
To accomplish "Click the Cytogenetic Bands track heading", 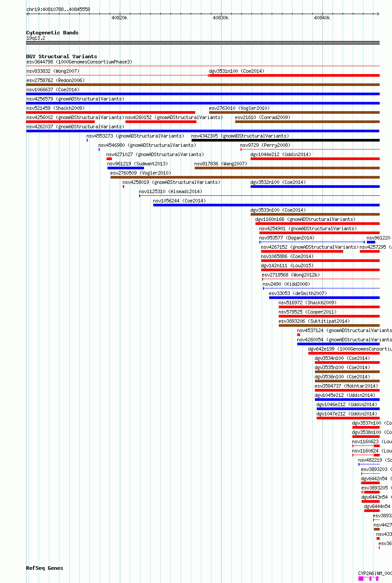I will 52,33.
